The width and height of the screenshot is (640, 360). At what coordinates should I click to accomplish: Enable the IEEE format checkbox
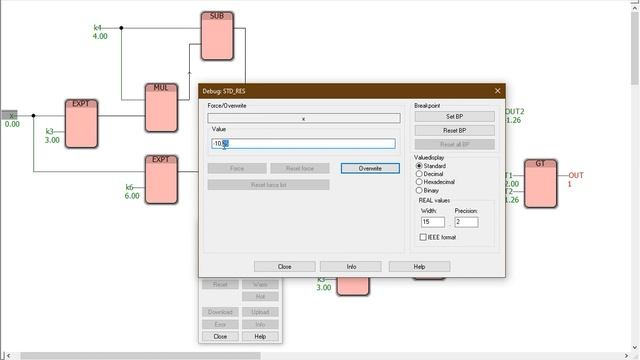(423, 237)
